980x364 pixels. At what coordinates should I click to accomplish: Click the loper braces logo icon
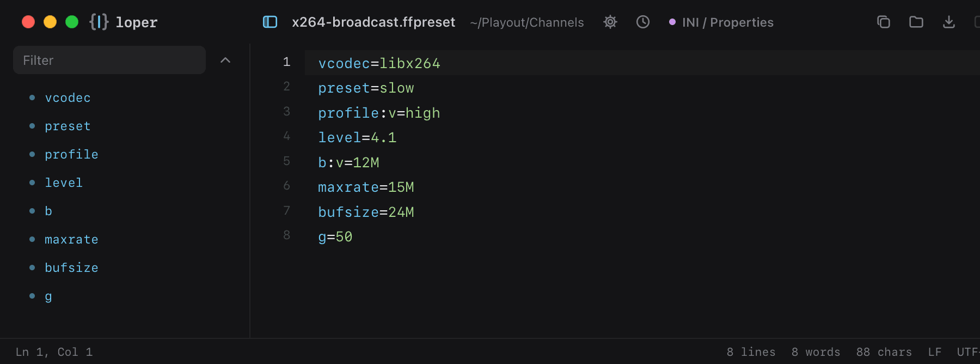(x=99, y=22)
